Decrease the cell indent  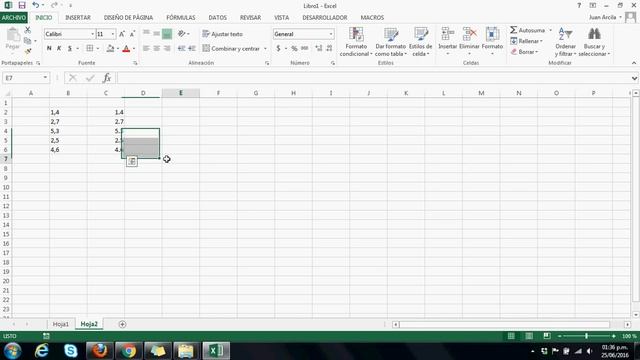point(181,49)
